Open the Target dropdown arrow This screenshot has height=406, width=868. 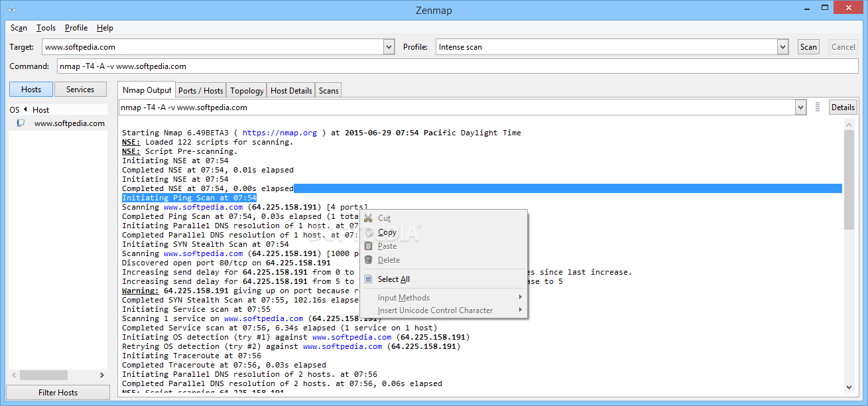389,47
